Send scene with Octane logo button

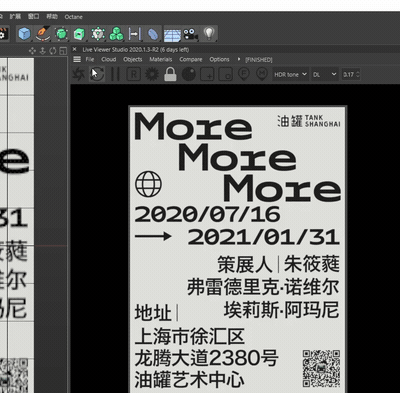79,74
